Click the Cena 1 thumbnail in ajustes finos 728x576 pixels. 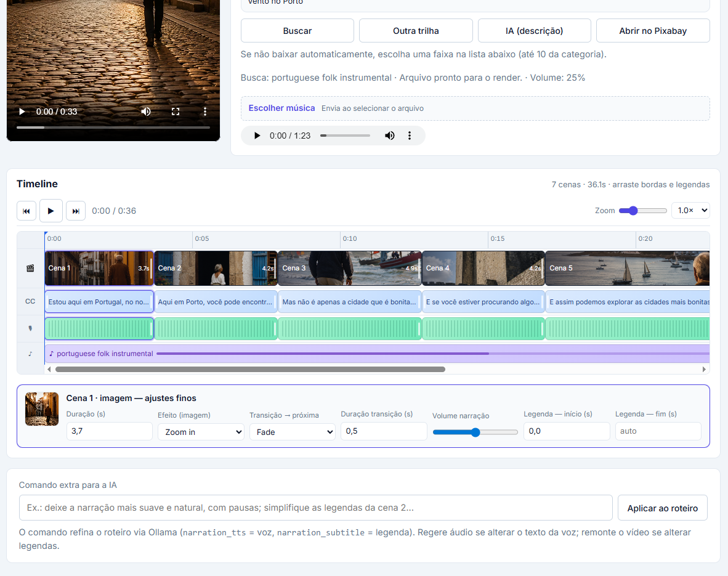(42, 409)
